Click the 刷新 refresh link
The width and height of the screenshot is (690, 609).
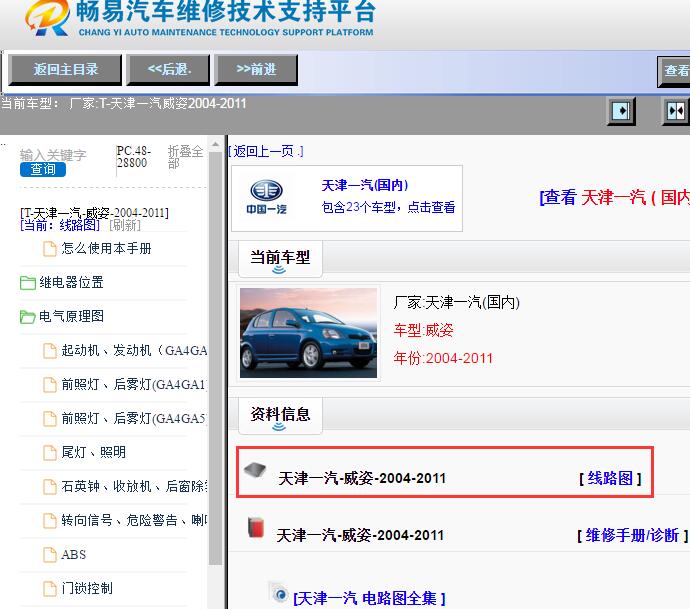coord(125,225)
